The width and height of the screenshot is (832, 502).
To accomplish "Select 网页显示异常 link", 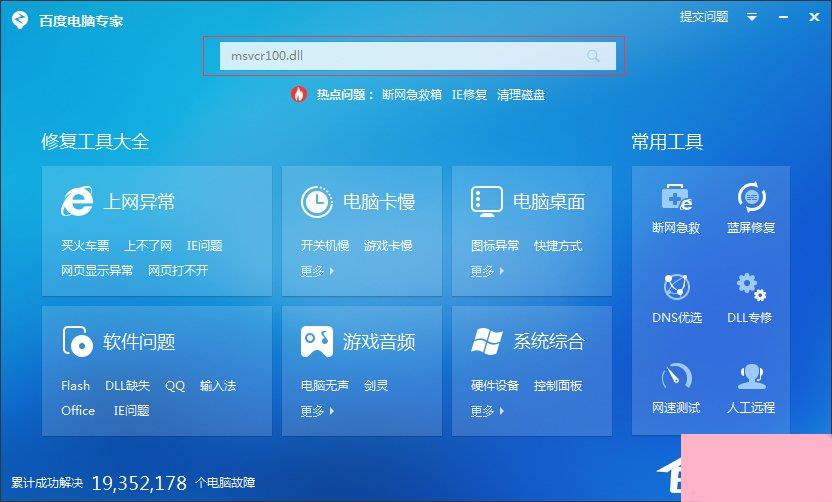I will coord(97,271).
